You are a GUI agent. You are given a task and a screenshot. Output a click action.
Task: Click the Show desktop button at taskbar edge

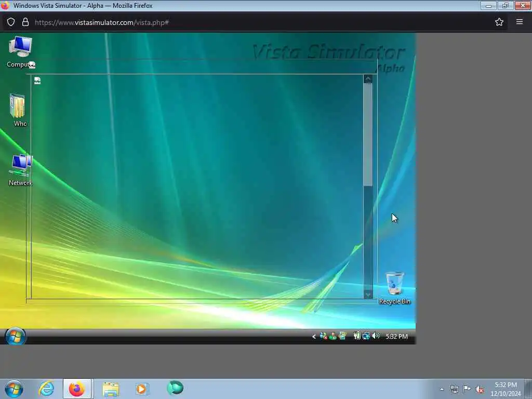(528, 389)
